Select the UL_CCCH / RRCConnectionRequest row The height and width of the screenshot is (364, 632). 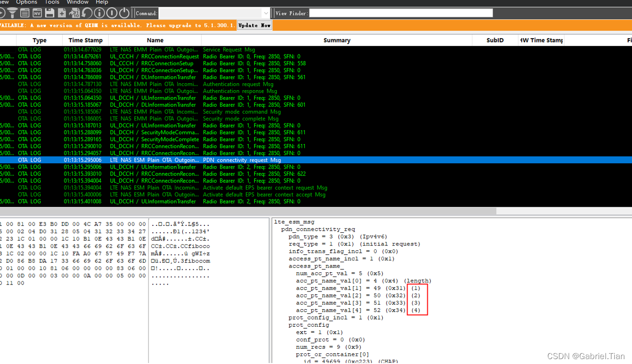click(316, 56)
